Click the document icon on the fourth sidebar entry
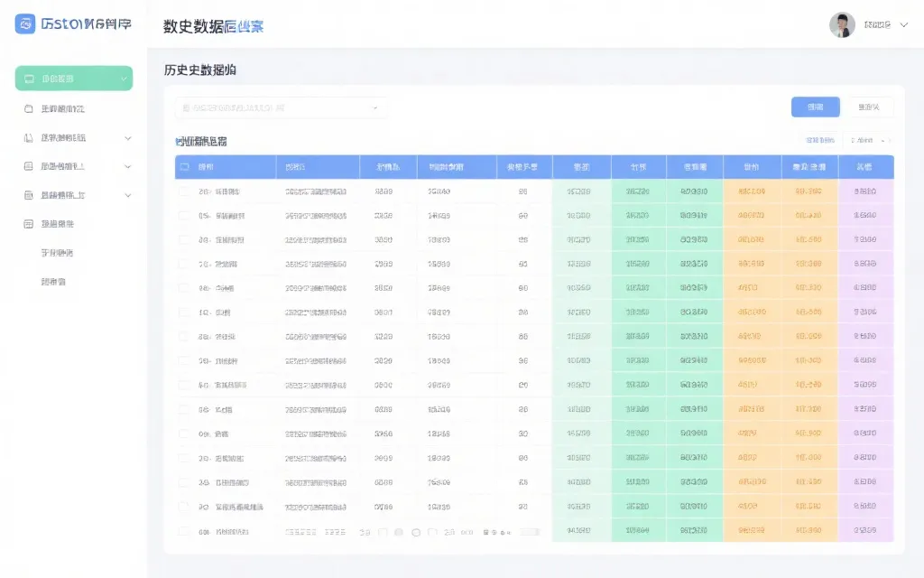This screenshot has width=924, height=578. (x=27, y=166)
